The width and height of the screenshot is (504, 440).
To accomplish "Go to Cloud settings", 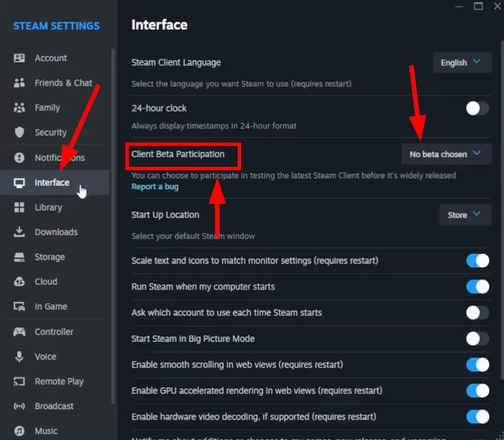I will click(54, 282).
